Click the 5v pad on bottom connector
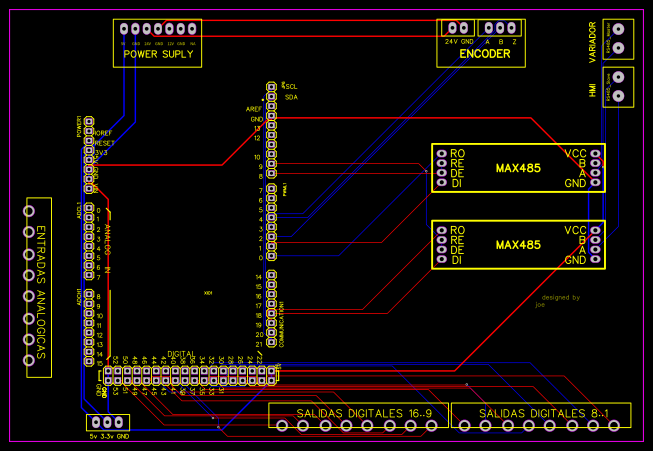The height and width of the screenshot is (451, 653). [96, 422]
